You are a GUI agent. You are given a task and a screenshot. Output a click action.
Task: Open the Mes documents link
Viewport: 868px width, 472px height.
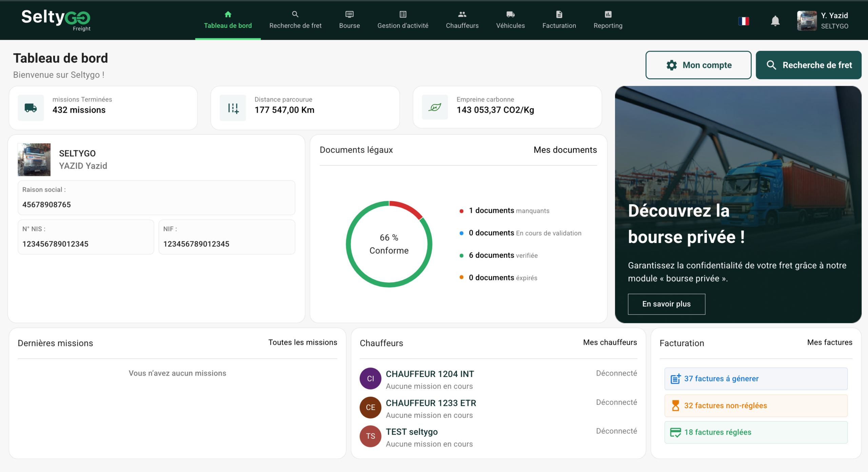point(565,150)
